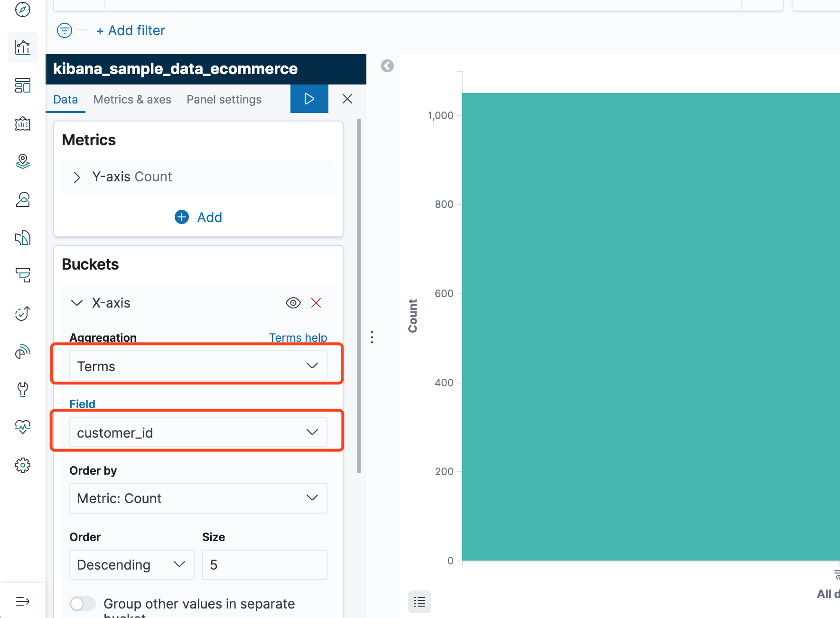
Task: Open Discover from the compass sidebar icon
Action: coord(23,9)
